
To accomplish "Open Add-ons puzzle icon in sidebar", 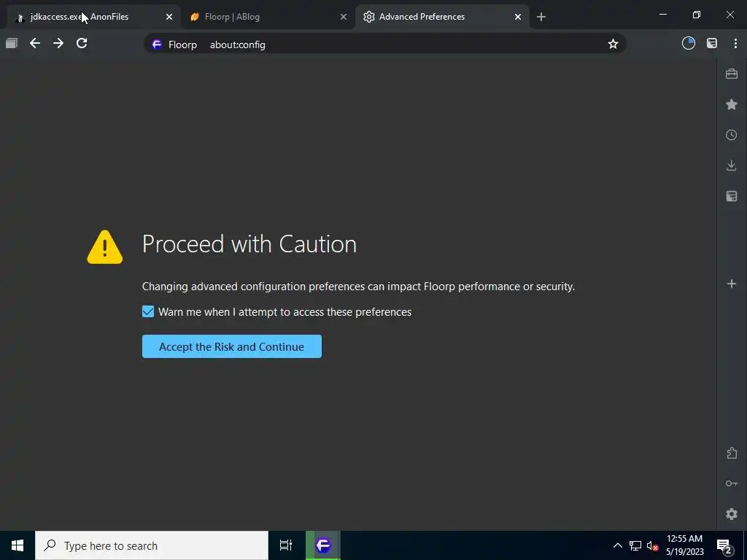I will (x=732, y=453).
